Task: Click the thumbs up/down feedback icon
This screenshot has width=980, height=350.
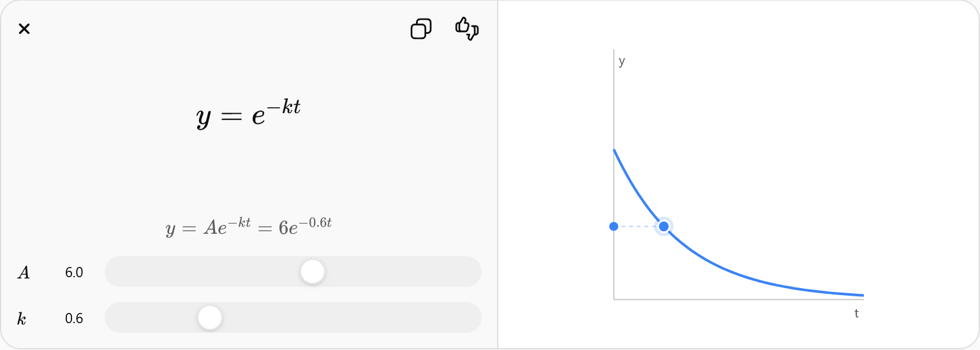Action: 467,29
